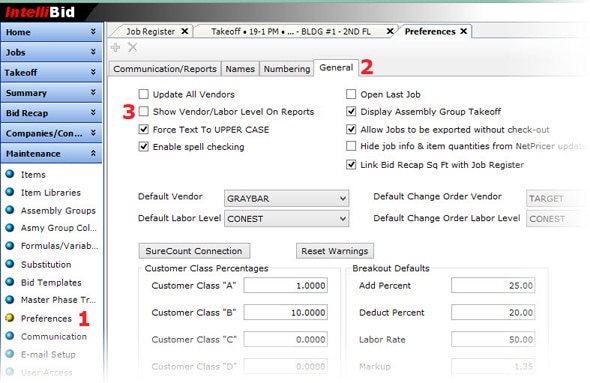Click the SureCount Connection button
Screen dimensions: 590x383
coord(194,251)
